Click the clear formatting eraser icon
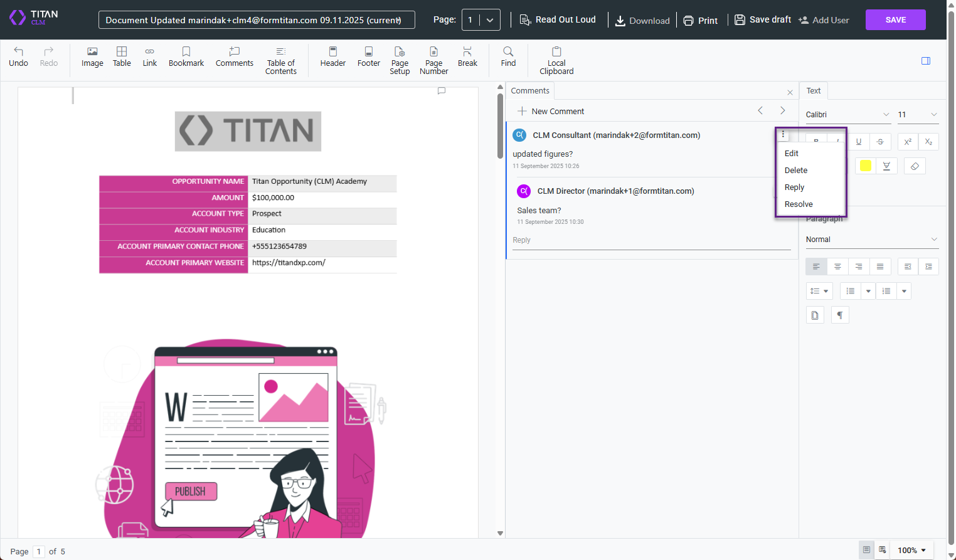This screenshot has width=956, height=560. pos(915,166)
